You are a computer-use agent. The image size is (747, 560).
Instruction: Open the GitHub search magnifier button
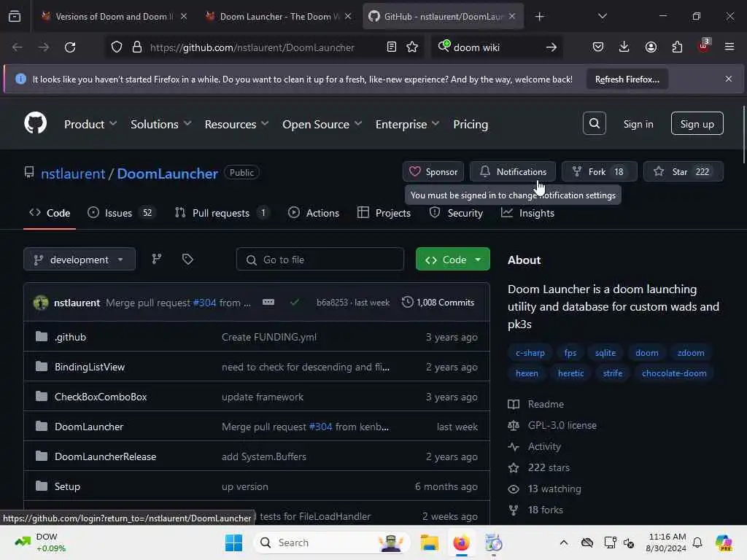[594, 123]
